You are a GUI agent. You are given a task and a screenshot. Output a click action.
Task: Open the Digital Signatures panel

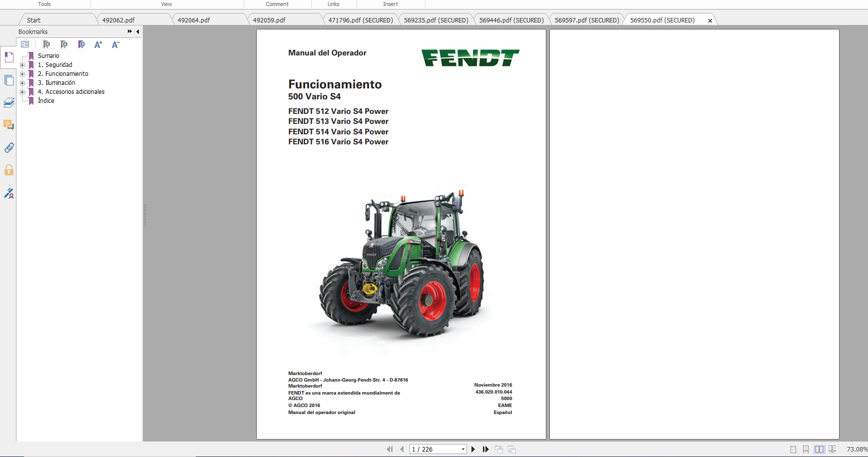click(8, 193)
